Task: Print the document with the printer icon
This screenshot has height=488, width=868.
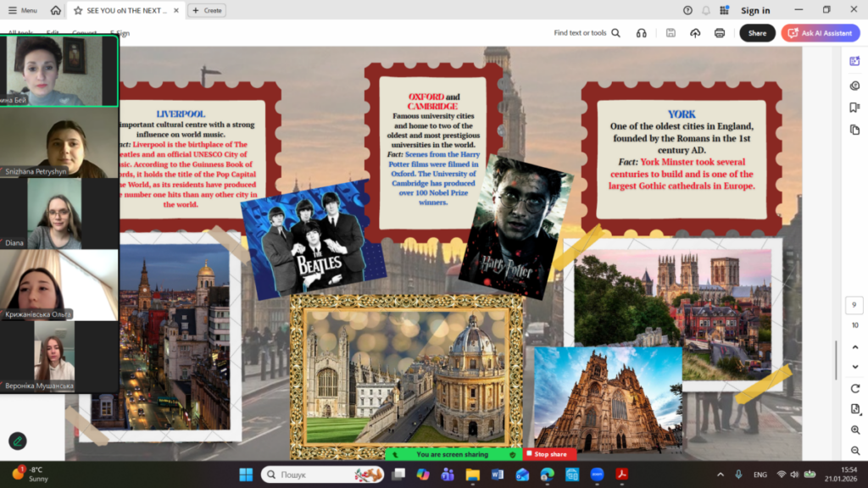Action: click(x=720, y=33)
